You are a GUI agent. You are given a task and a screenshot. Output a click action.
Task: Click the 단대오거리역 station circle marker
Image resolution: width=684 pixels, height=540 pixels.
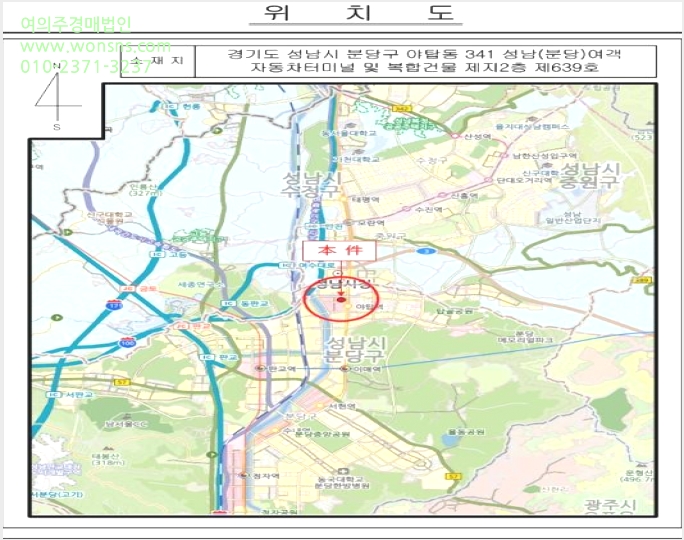488,180
